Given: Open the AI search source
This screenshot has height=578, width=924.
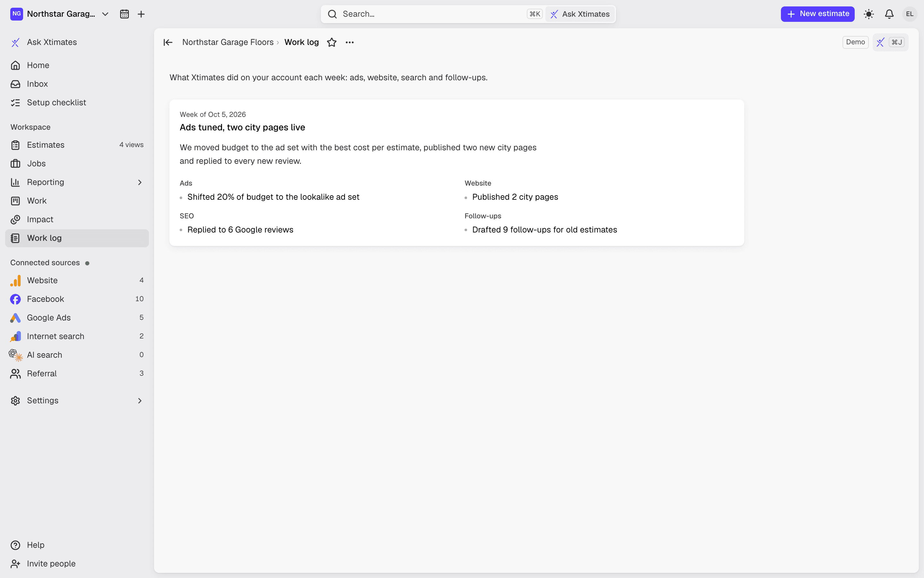Looking at the screenshot, I should tap(77, 355).
